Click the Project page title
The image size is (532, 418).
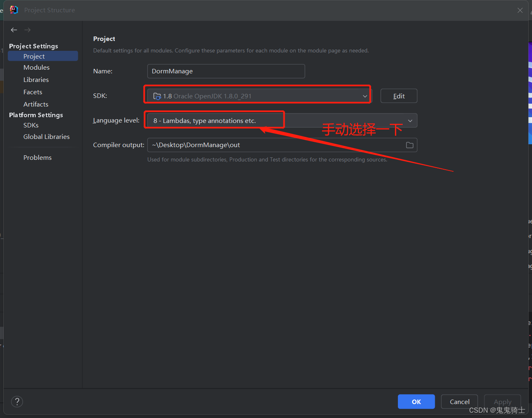pos(104,39)
